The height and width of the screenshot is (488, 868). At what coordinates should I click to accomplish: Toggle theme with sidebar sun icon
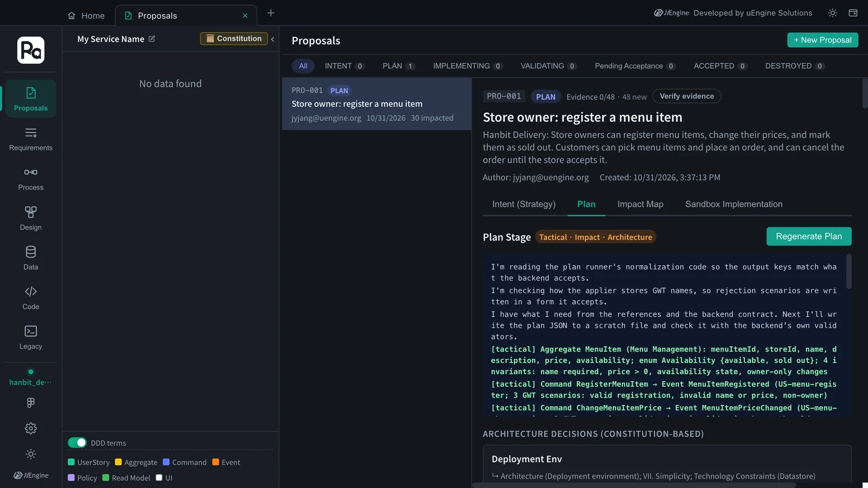[31, 454]
